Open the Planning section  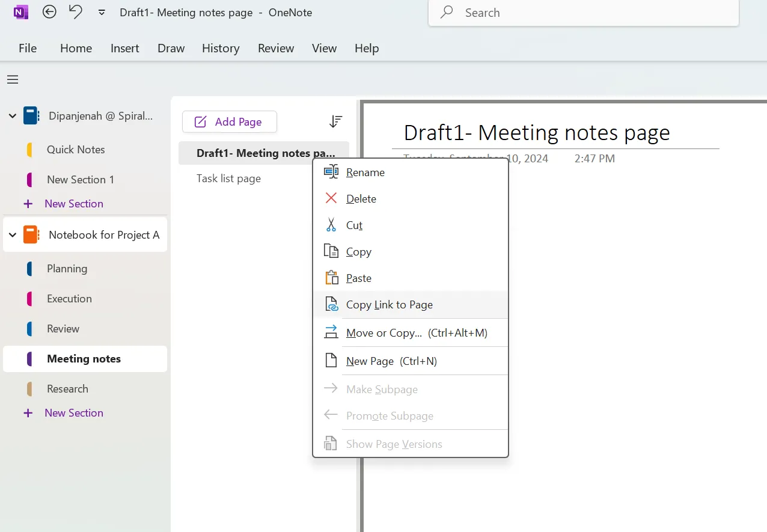tap(67, 269)
